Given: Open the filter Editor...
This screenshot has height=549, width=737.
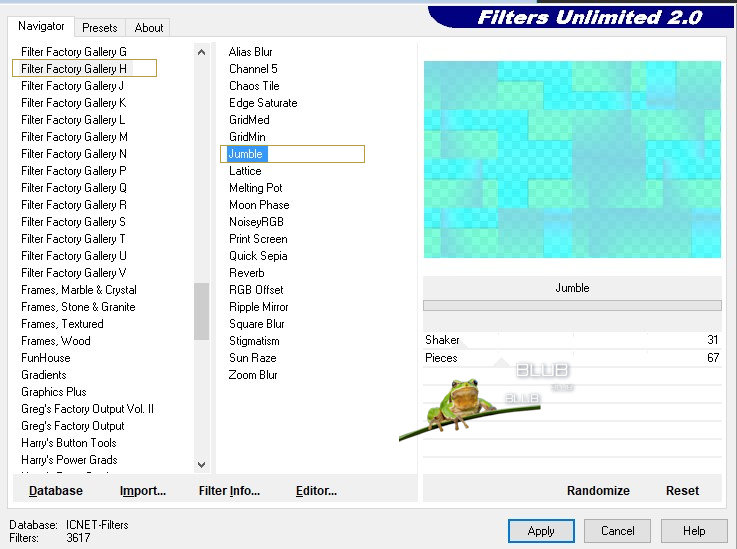Looking at the screenshot, I should click(316, 491).
